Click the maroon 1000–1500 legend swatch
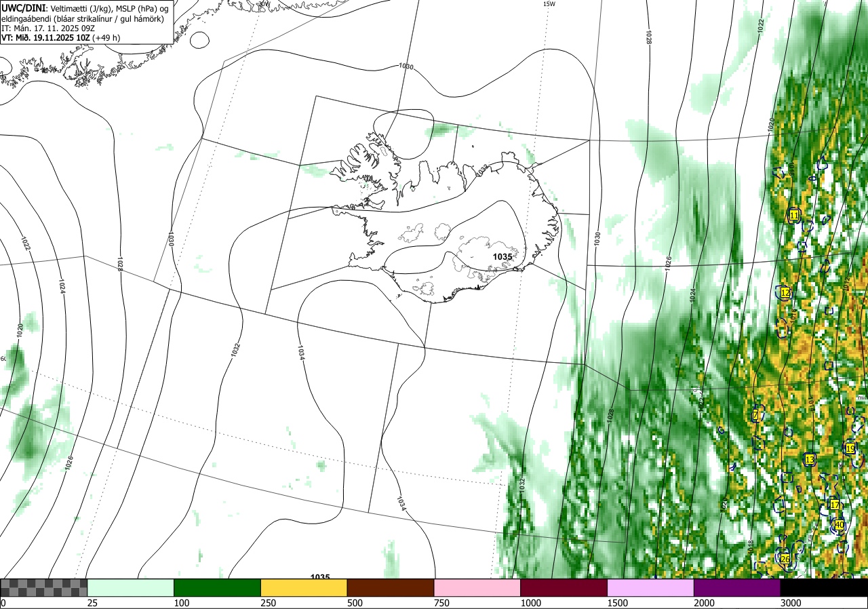 (564, 587)
